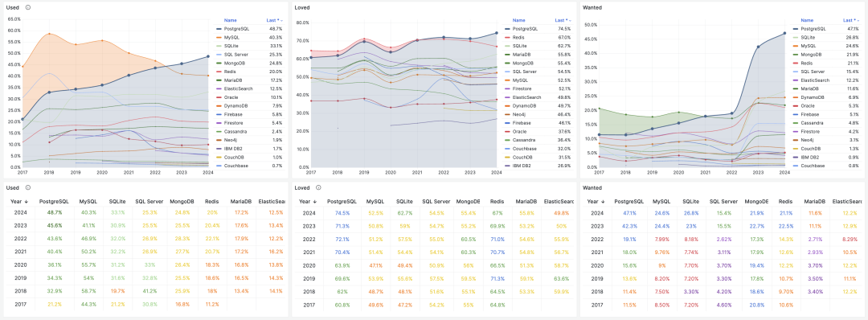Screen dimensions: 868x320
Task: Sort Loved legend by Last * column
Action: [x=562, y=20]
